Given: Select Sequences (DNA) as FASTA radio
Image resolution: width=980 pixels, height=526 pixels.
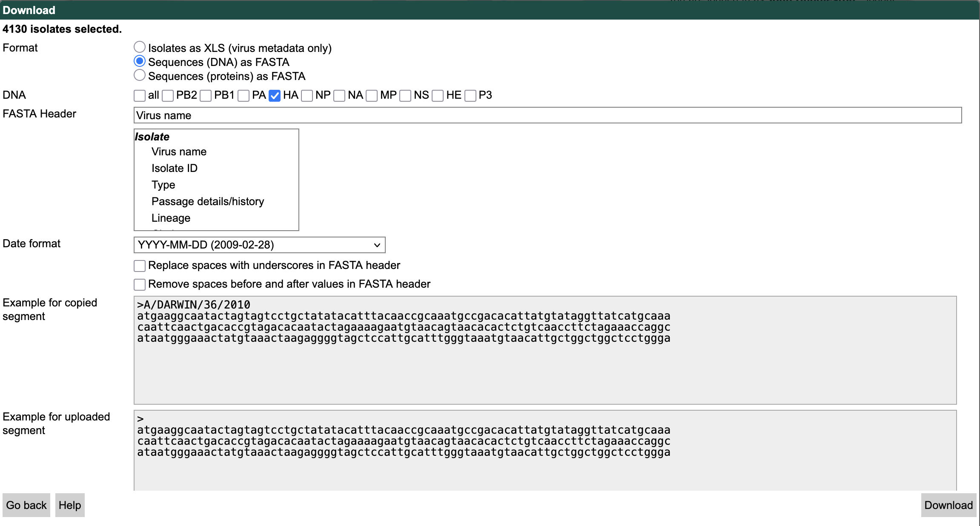Looking at the screenshot, I should point(139,61).
